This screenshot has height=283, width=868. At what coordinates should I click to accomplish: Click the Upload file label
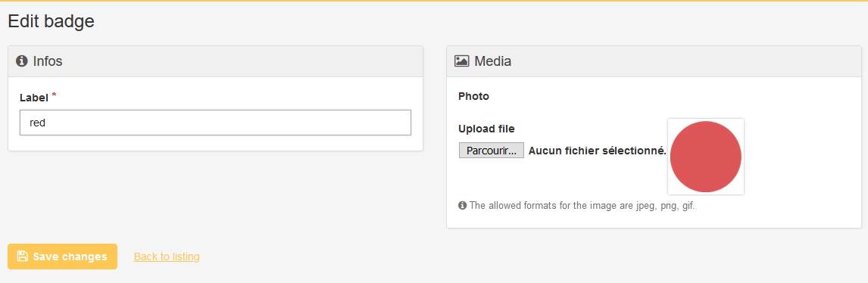[x=486, y=129]
